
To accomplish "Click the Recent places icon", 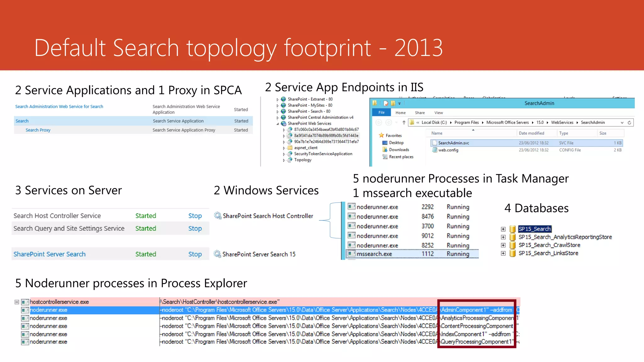I will [x=385, y=157].
